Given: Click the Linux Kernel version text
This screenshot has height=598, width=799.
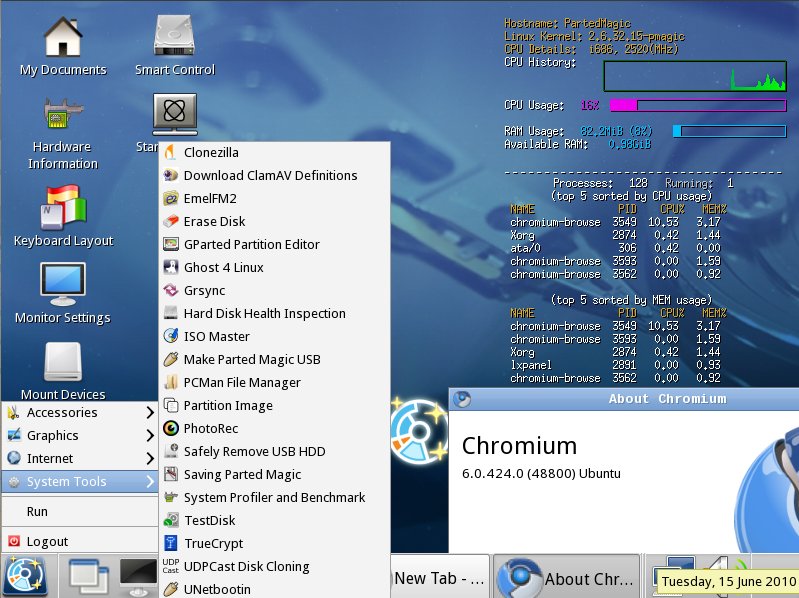Looking at the screenshot, I should click(594, 36).
